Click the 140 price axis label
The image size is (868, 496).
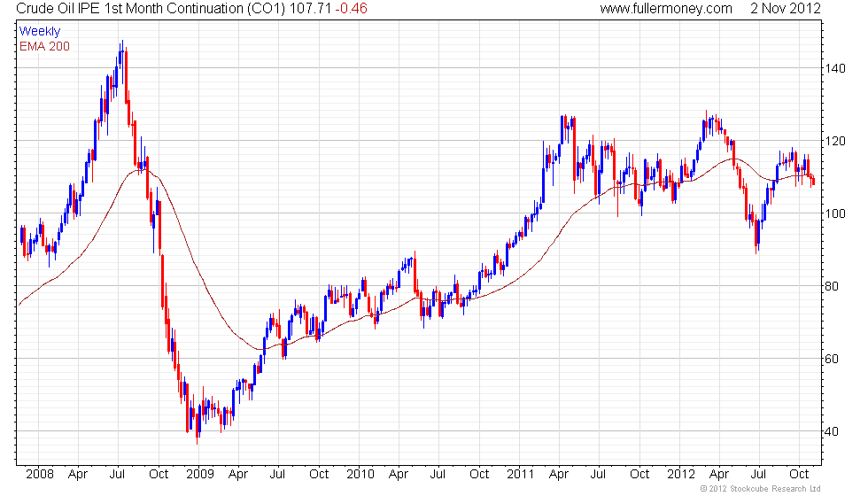pyautogui.click(x=835, y=69)
